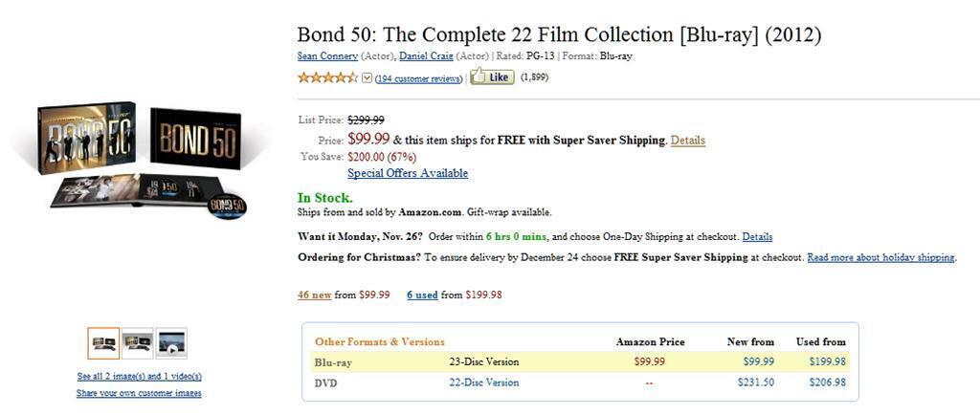Viewport: 980px width, 415px height.
Task: Select the second product image thumbnail
Action: click(x=138, y=342)
